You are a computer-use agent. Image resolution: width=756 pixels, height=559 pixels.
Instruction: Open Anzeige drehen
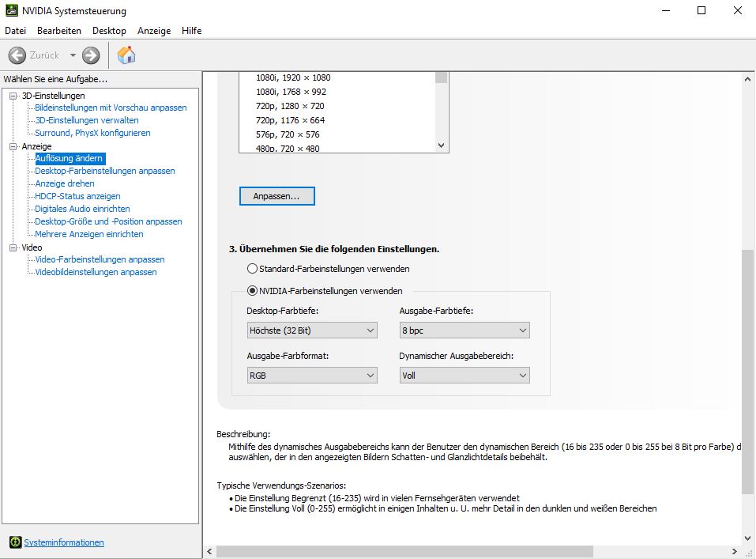pyautogui.click(x=65, y=183)
